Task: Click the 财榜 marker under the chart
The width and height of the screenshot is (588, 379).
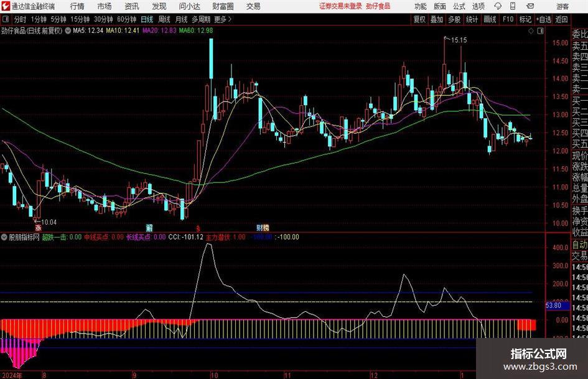Action: (263, 228)
